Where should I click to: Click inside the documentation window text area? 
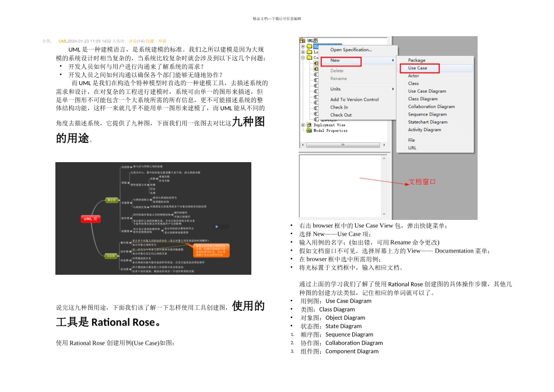(340, 186)
